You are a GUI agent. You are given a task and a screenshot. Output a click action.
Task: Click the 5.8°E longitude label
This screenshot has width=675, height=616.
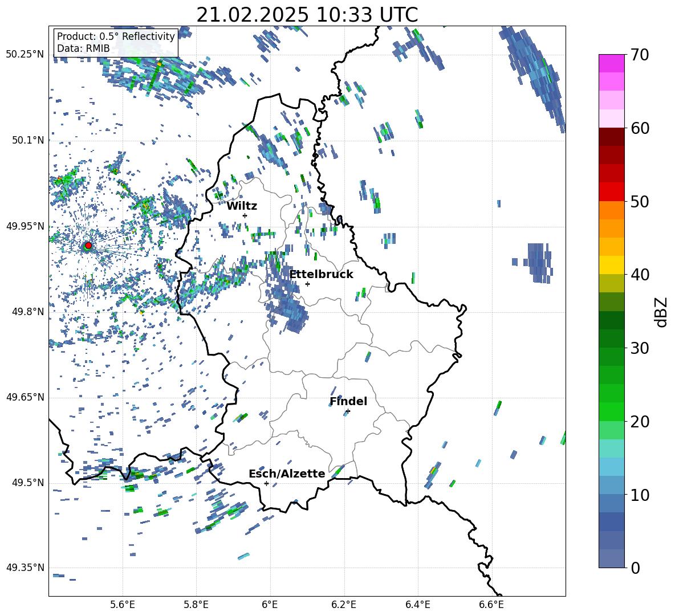[196, 605]
